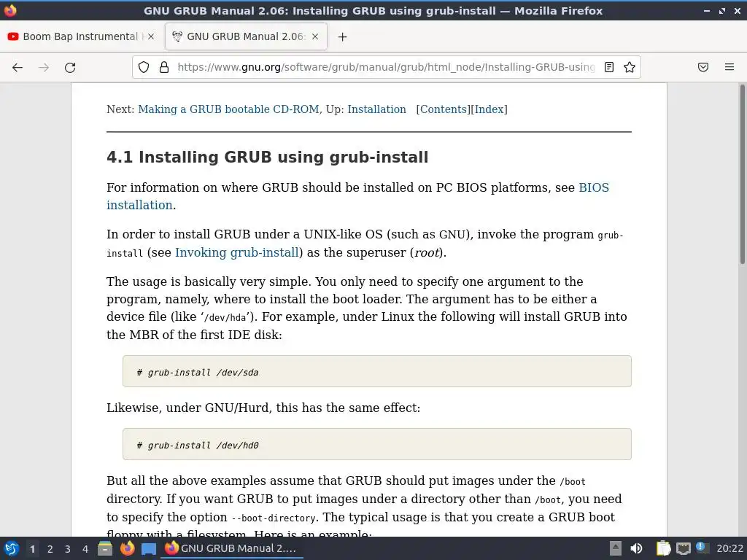This screenshot has width=747, height=560.
Task: Open the Save to Pocket icon
Action: (x=703, y=67)
